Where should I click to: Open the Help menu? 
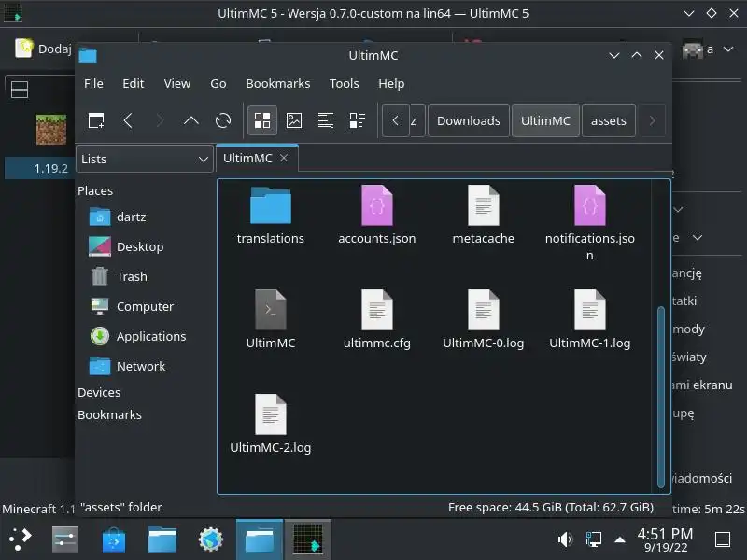[x=391, y=83]
